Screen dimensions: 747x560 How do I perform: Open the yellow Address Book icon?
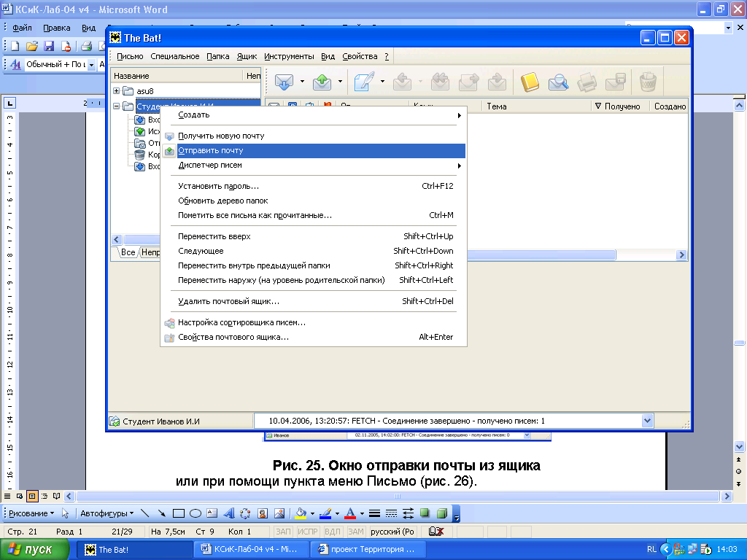coord(530,82)
